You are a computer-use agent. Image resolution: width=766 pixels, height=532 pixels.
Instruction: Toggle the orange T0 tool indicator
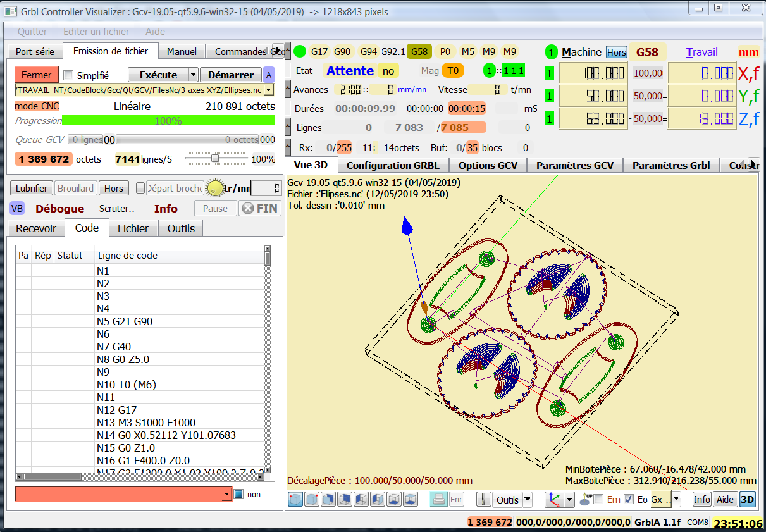coord(453,71)
